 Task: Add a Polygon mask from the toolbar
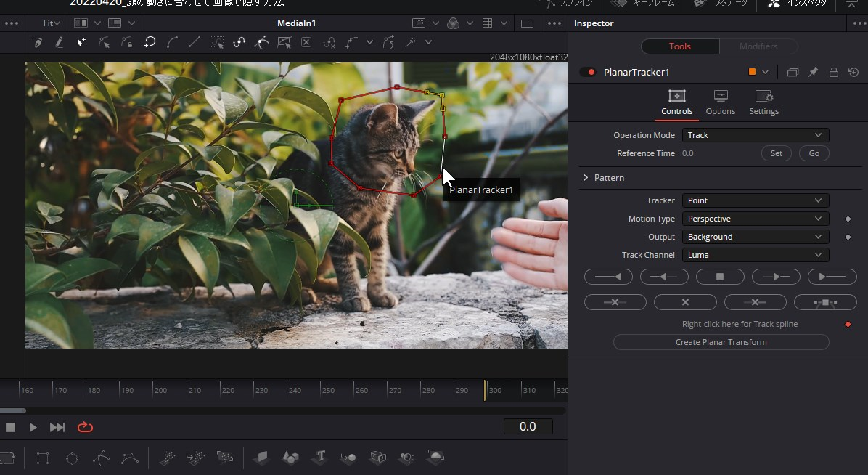click(101, 458)
